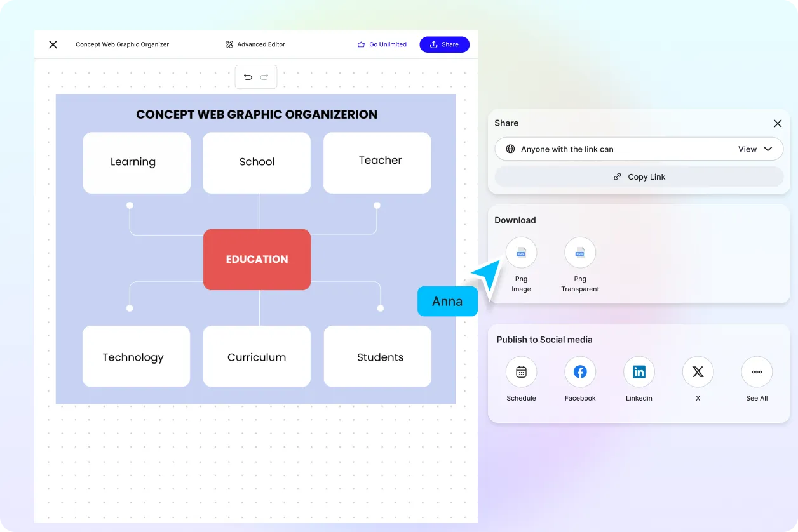Choose the Png Transparent download option
Viewport: 798px width, 532px height.
click(579, 252)
